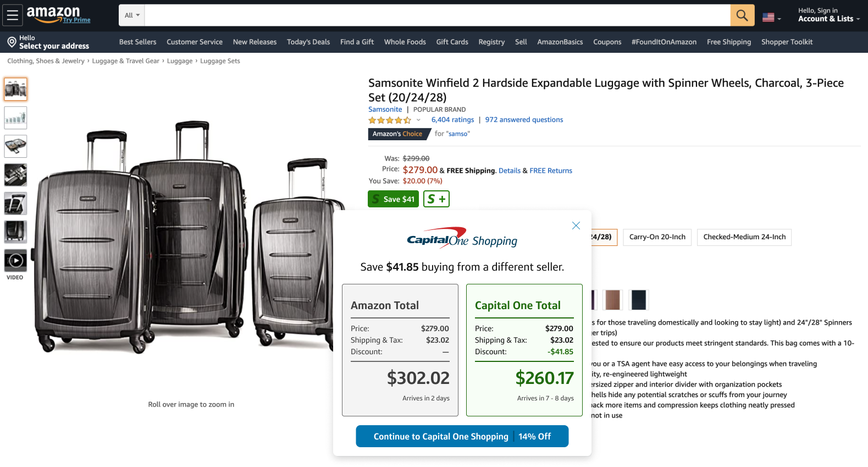
Task: Open the All departments search dropdown
Action: (x=132, y=15)
